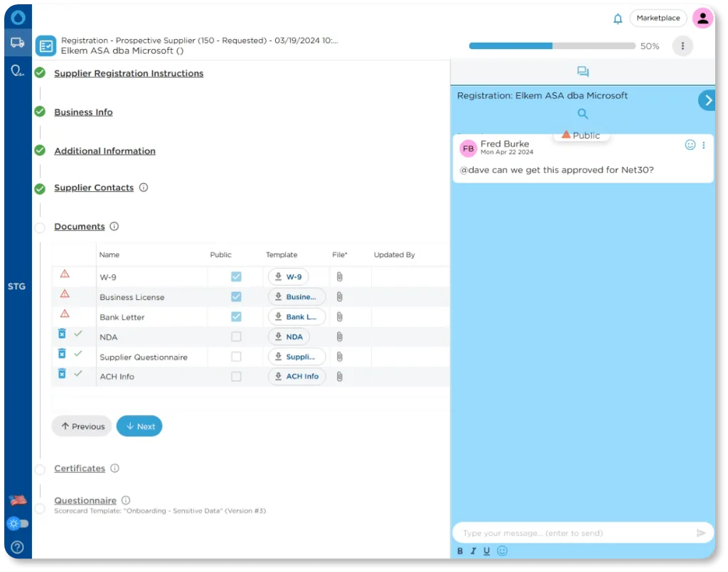Check the Public checkbox for NDA

(x=236, y=337)
